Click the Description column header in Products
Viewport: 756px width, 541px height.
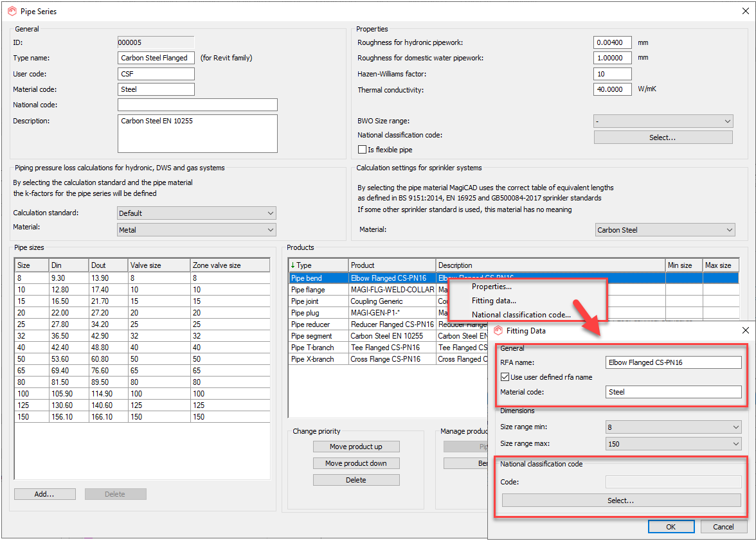(550, 265)
